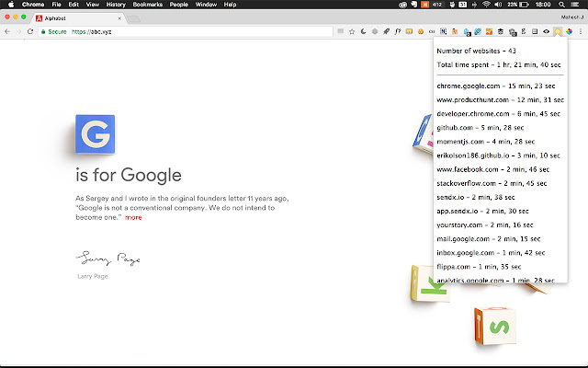Screen dimensions: 588x368
Task: Open the History menu
Action: (x=116, y=5)
